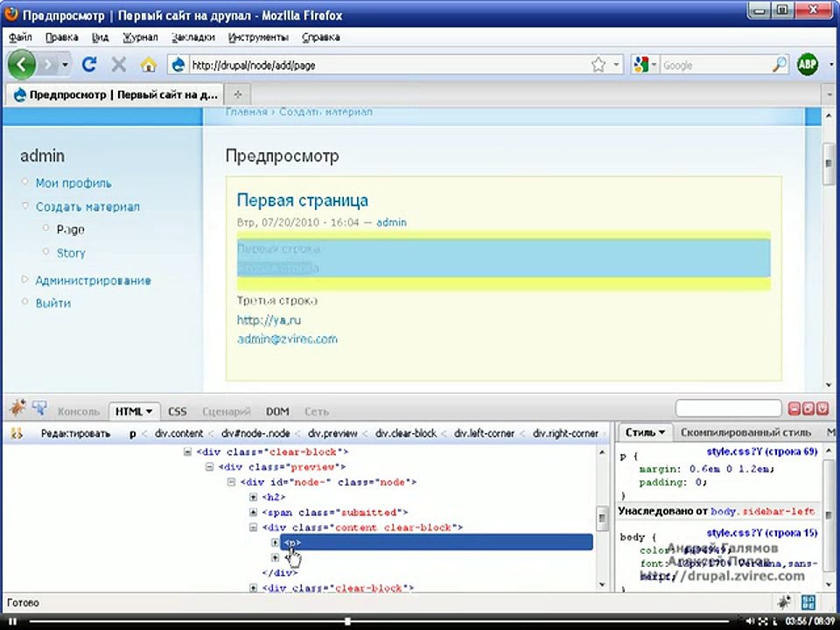Switch to Firebug DOM tab
Viewport: 840px width, 630px height.
[x=277, y=411]
